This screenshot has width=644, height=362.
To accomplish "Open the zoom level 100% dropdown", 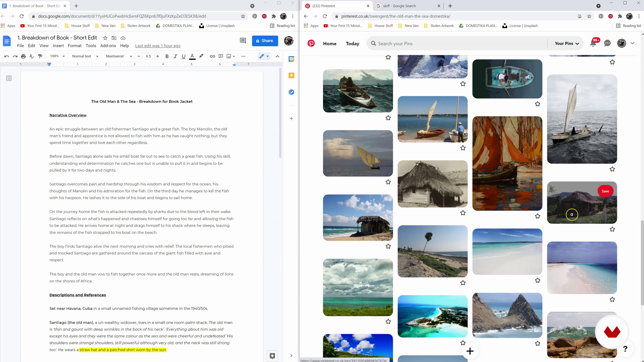I will click(57, 56).
